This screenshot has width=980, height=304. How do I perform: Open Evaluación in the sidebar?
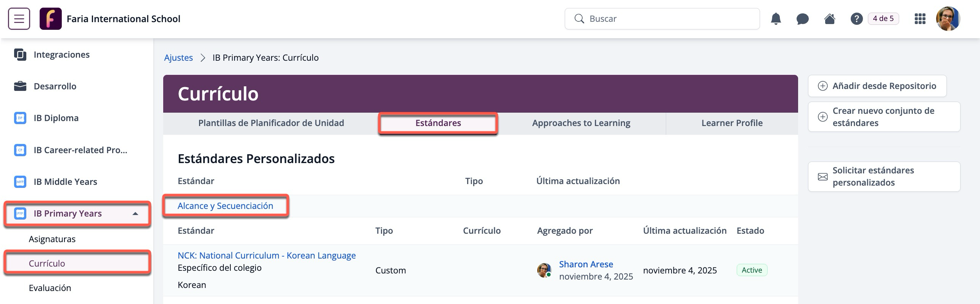click(50, 288)
